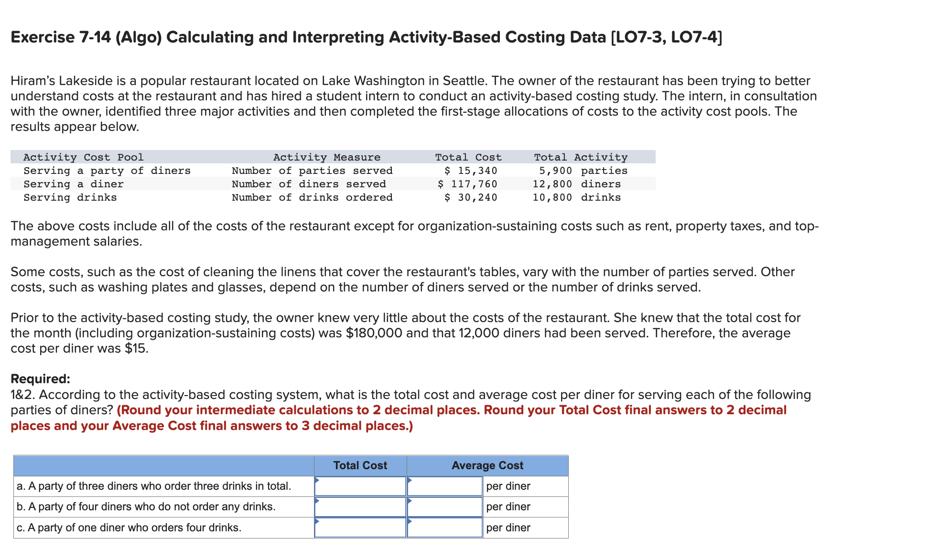Click the Average Cost input for party of four diners

tap(444, 506)
